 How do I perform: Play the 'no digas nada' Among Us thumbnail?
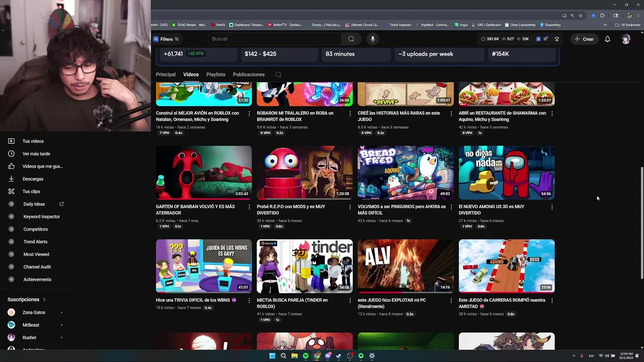[x=507, y=172]
